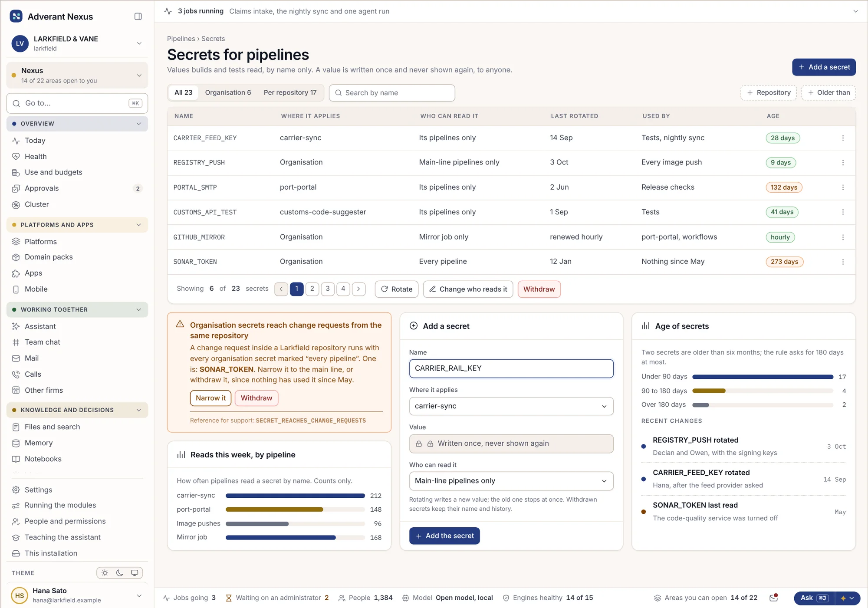The image size is (868, 608).
Task: Click Narrow it in the warning
Action: pos(210,398)
